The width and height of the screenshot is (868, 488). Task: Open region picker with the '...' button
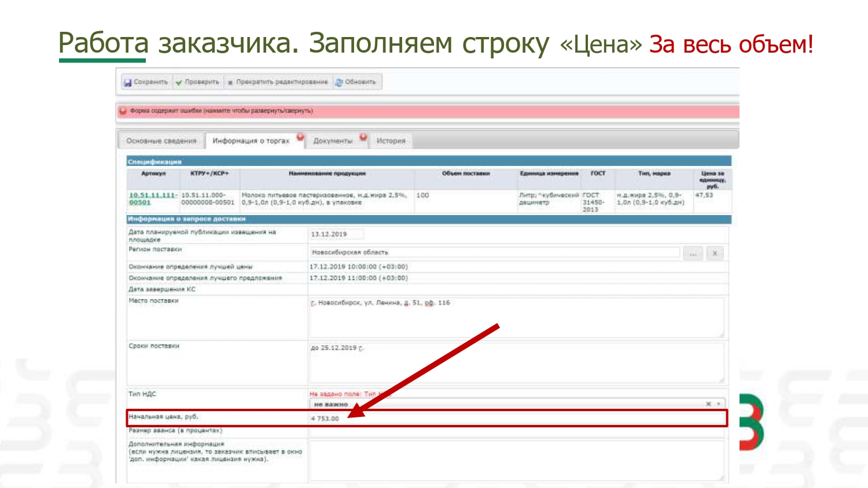pos(692,253)
